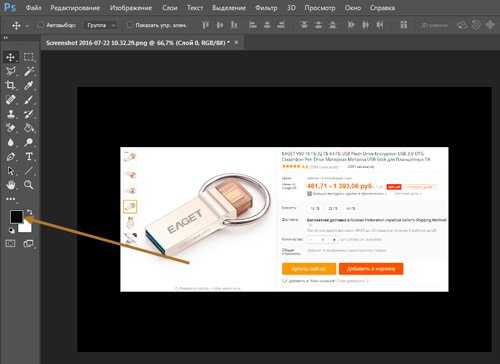The image size is (500, 364).
Task: Distribute top edges in options bar
Action: (304, 25)
